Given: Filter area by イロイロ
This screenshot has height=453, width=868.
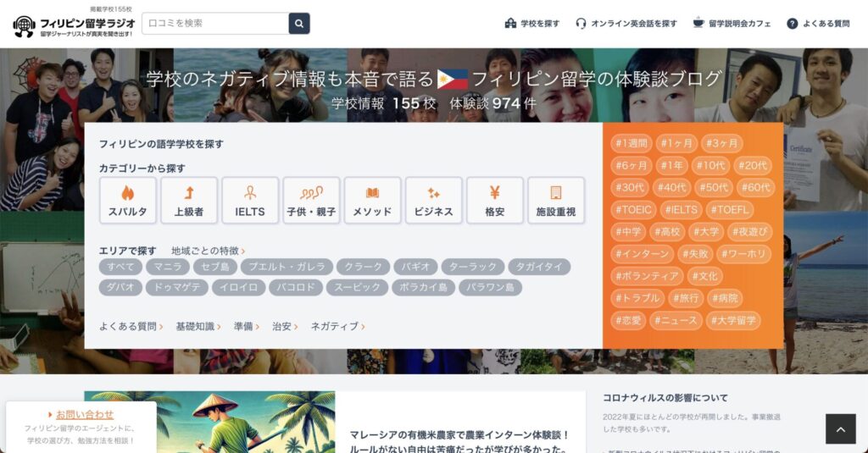Looking at the screenshot, I should tap(238, 287).
